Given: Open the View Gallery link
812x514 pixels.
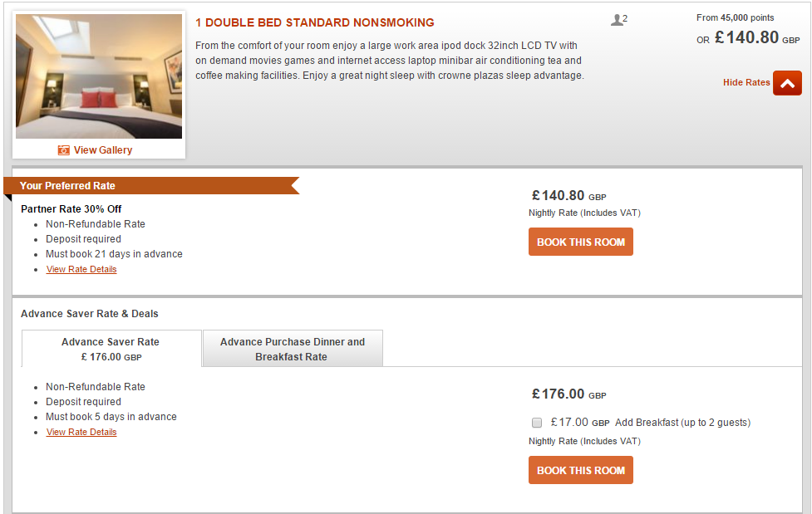Looking at the screenshot, I should [102, 150].
